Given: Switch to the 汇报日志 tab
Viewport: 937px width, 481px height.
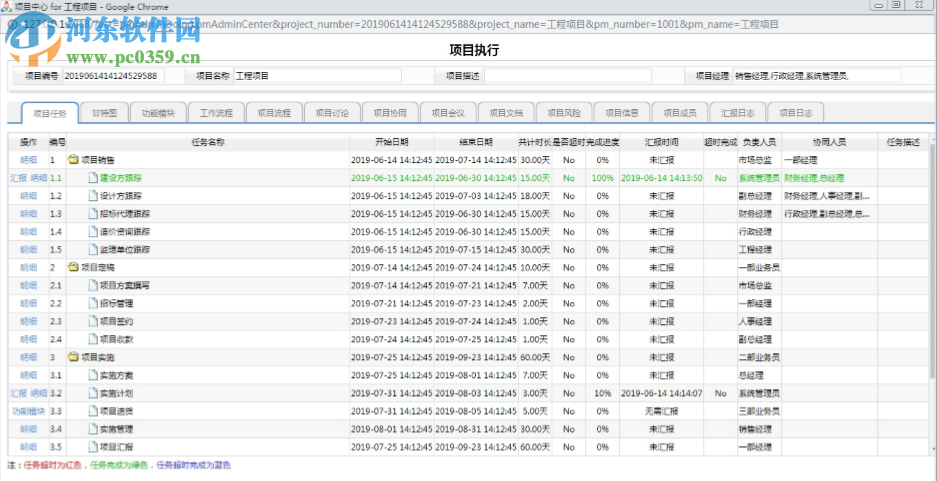Looking at the screenshot, I should pyautogui.click(x=737, y=113).
